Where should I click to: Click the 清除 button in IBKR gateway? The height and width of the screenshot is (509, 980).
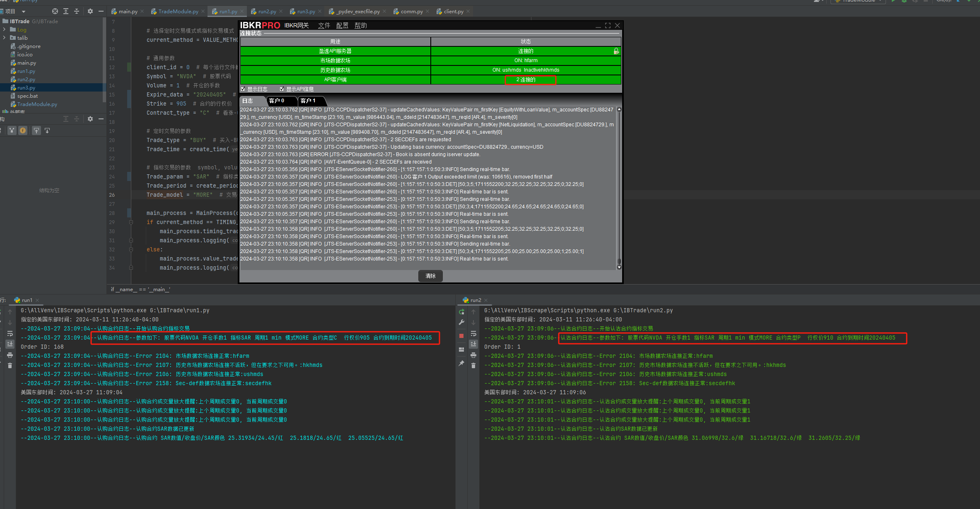pyautogui.click(x=430, y=276)
